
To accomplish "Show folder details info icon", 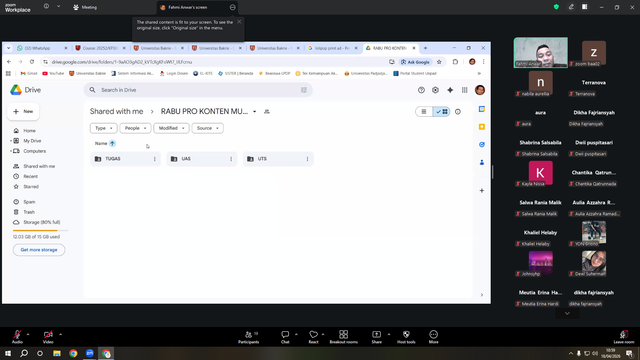I will point(458,111).
